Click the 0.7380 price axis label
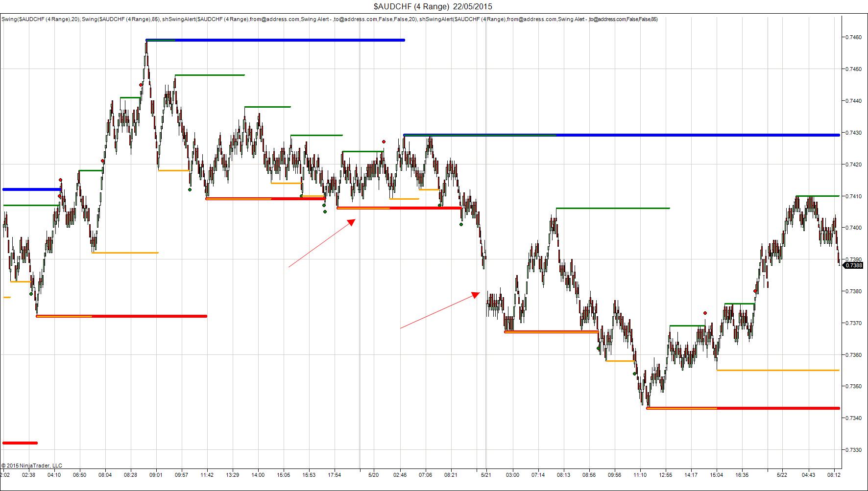 pos(853,291)
